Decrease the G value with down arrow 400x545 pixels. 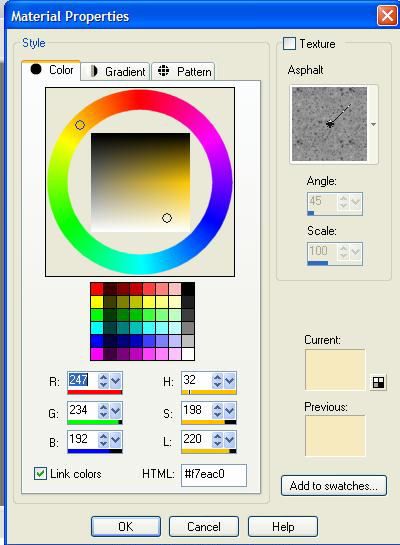103,414
